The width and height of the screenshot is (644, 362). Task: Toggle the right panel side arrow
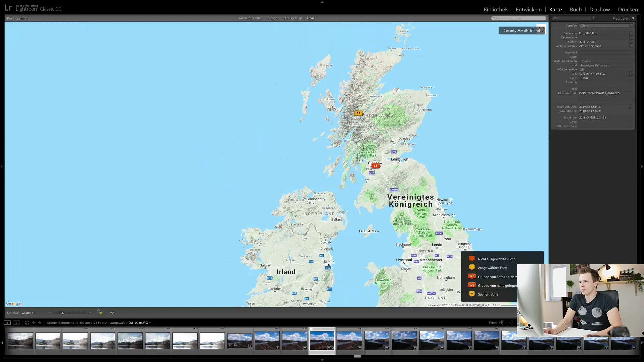642,166
